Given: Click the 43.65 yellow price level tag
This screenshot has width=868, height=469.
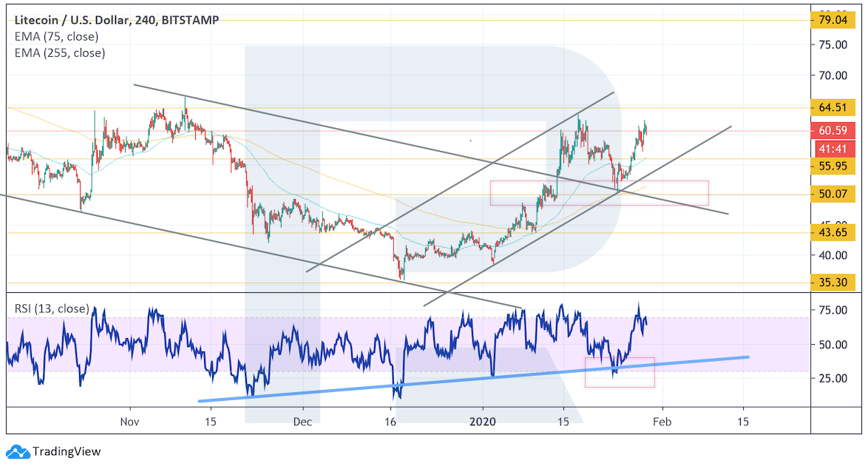Looking at the screenshot, I should (834, 232).
